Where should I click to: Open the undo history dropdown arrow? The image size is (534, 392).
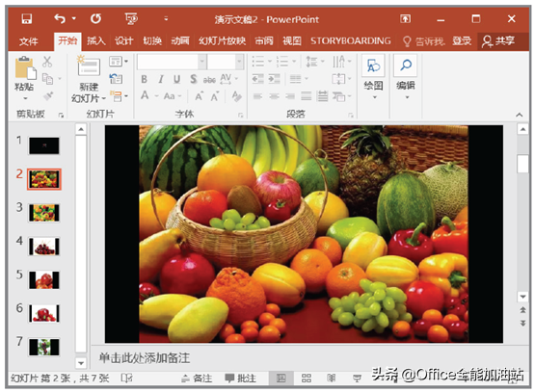click(x=74, y=18)
